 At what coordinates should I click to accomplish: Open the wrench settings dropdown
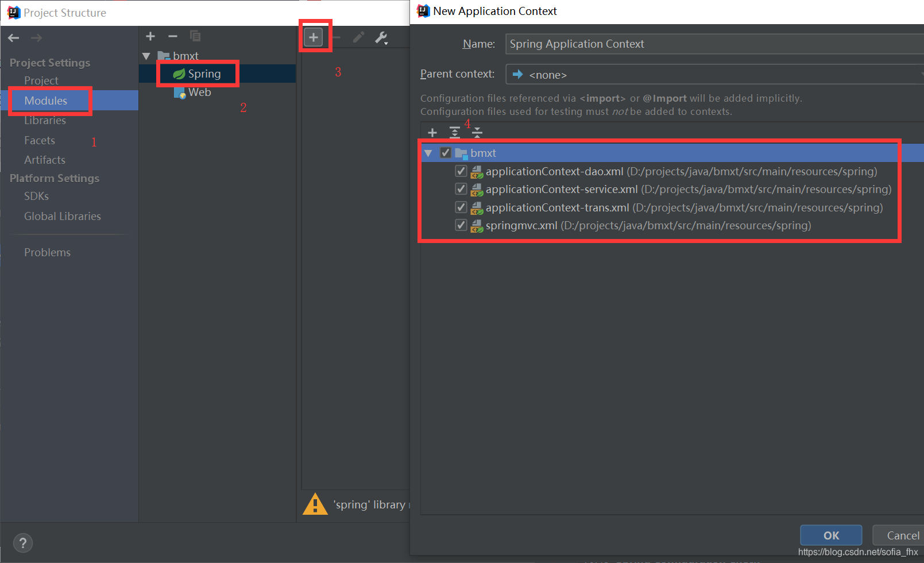pyautogui.click(x=381, y=38)
